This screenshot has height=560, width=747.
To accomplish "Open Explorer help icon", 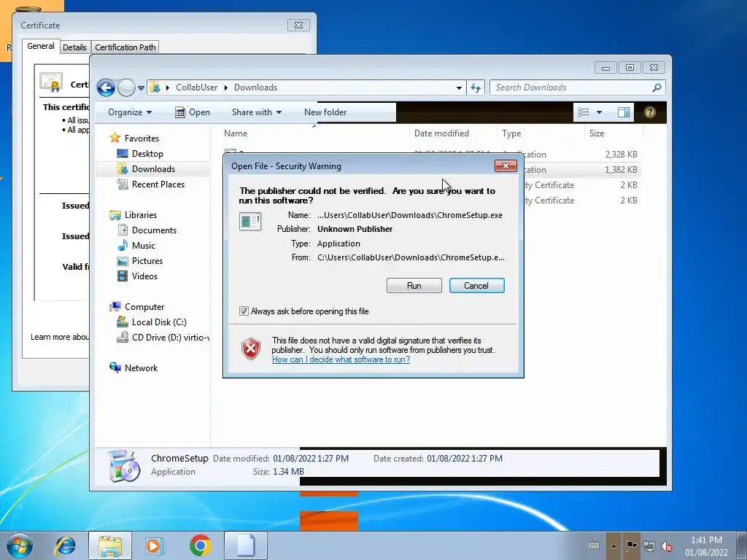I will [649, 112].
